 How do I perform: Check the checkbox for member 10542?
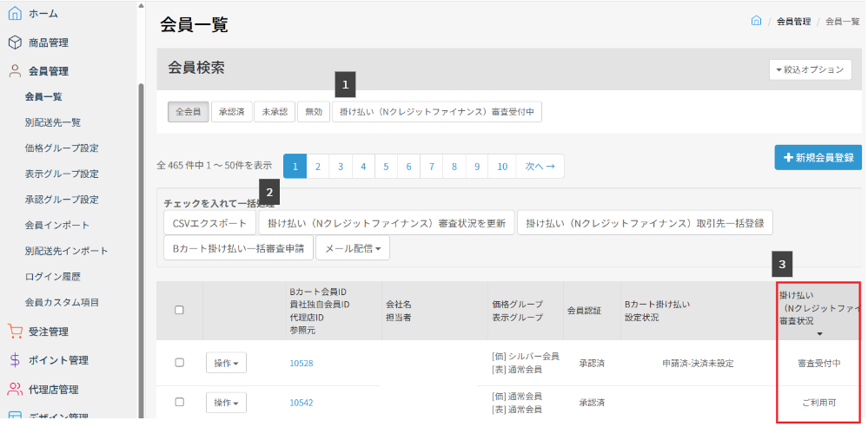[x=179, y=402]
